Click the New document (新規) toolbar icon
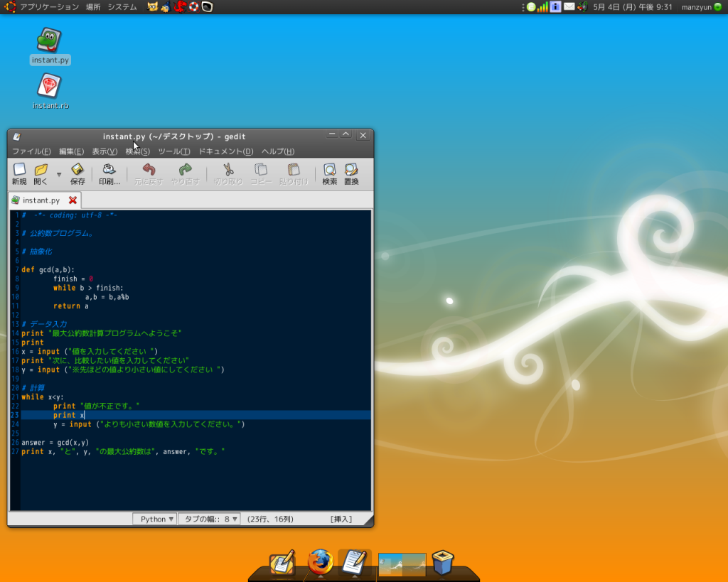 click(19, 173)
